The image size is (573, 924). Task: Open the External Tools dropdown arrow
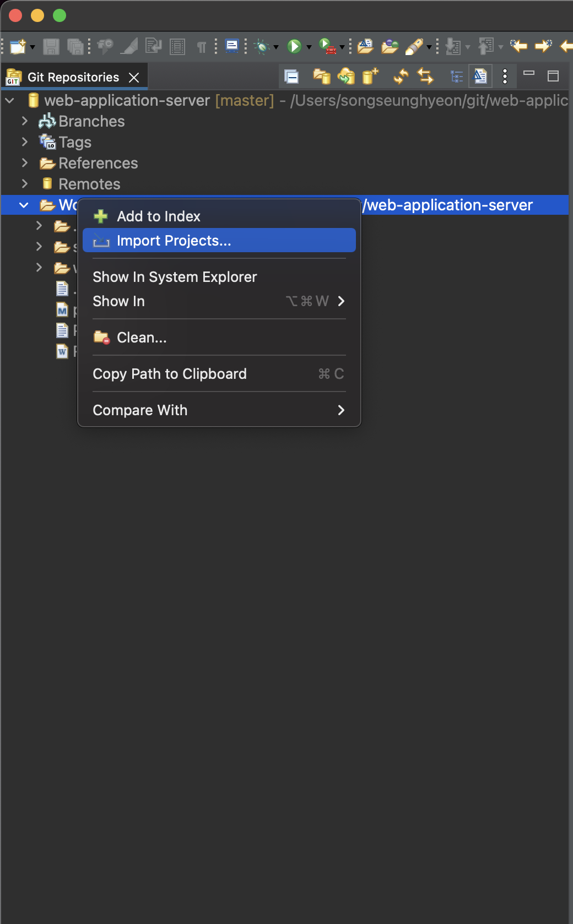click(342, 47)
